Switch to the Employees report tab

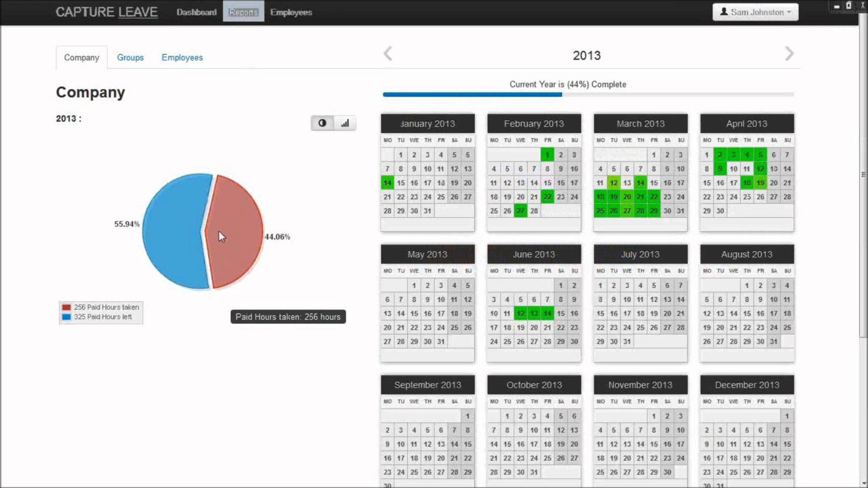182,57
